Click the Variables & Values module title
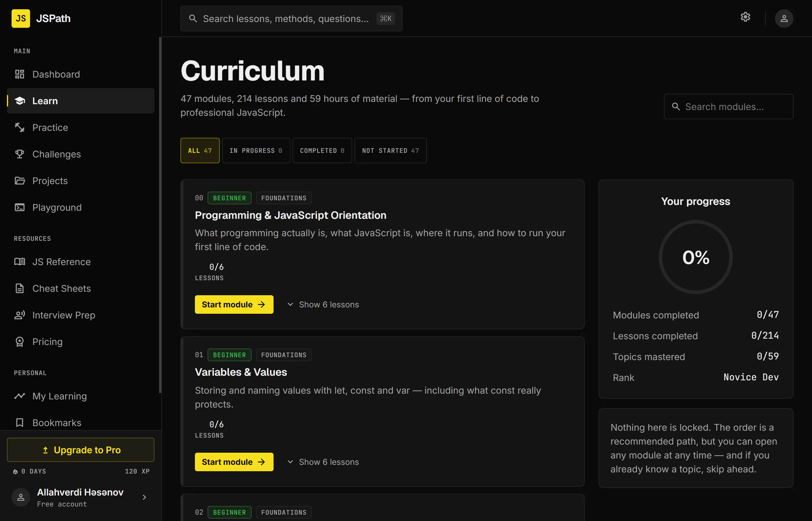Screen dimensions: 812x521 coord(241,372)
